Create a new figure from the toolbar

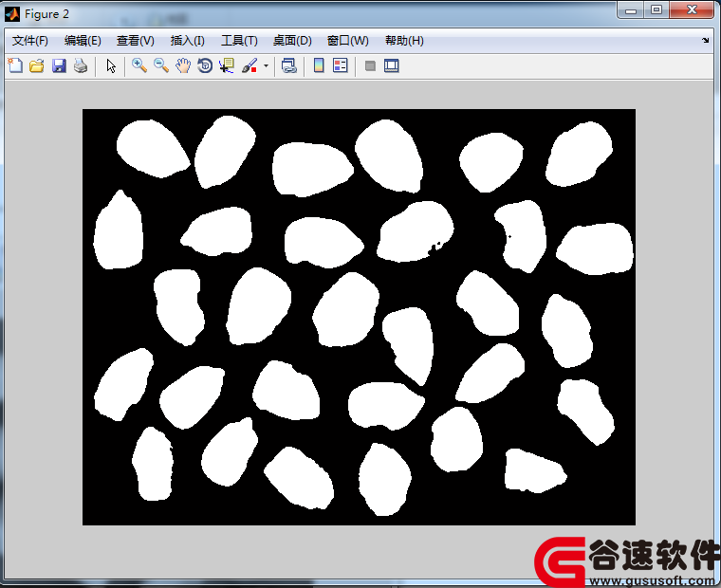pyautogui.click(x=15, y=65)
